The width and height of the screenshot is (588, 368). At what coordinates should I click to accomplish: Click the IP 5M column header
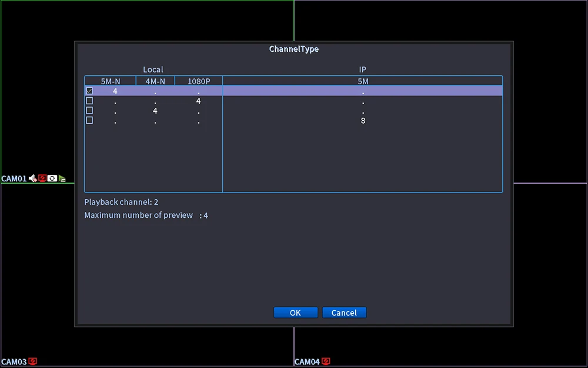click(x=363, y=81)
